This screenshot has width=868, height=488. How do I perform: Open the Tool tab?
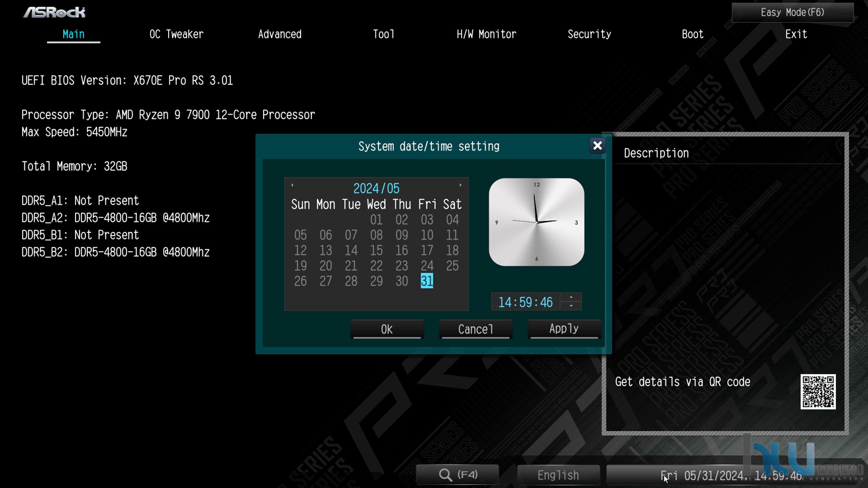click(x=384, y=35)
